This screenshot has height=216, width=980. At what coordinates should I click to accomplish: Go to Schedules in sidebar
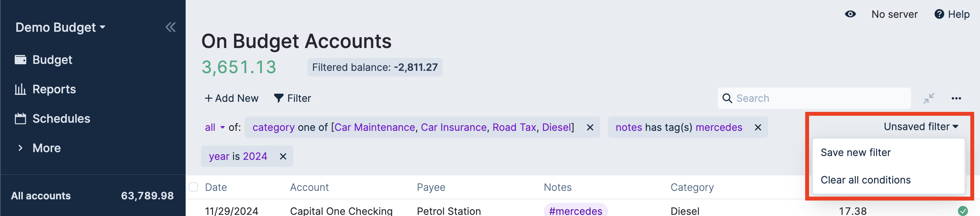(61, 119)
